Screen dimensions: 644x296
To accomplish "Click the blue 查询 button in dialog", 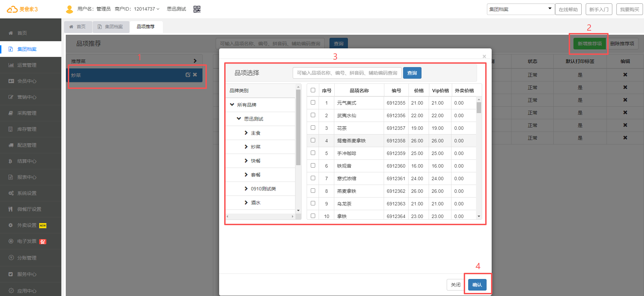I will click(412, 73).
